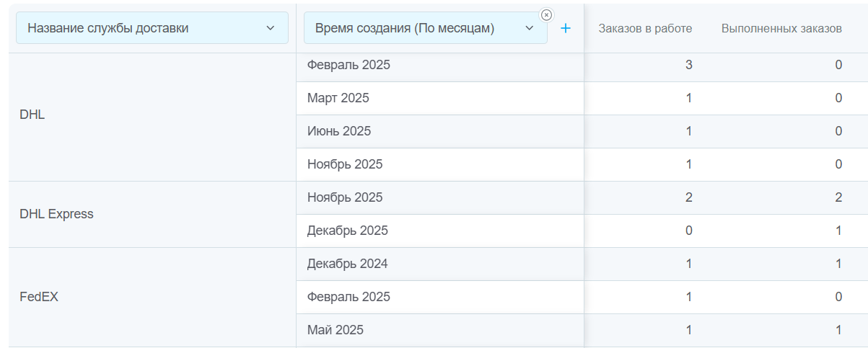868x348 pixels.
Task: Click the "Выполненных заказов" column header
Action: pyautogui.click(x=781, y=28)
